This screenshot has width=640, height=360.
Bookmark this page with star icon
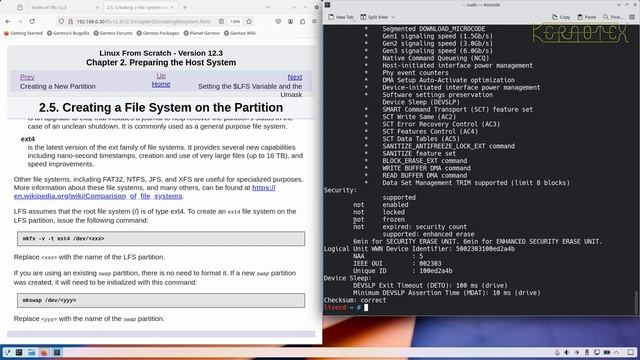point(249,21)
